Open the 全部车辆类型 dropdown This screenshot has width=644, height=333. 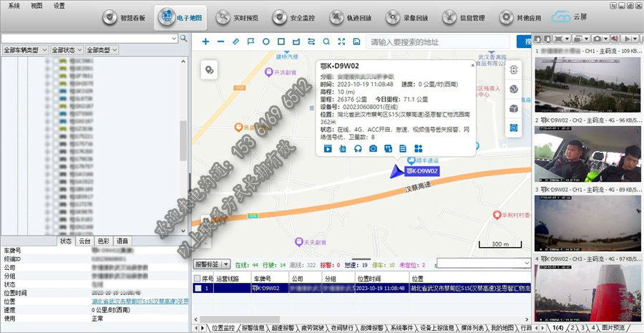[25, 51]
